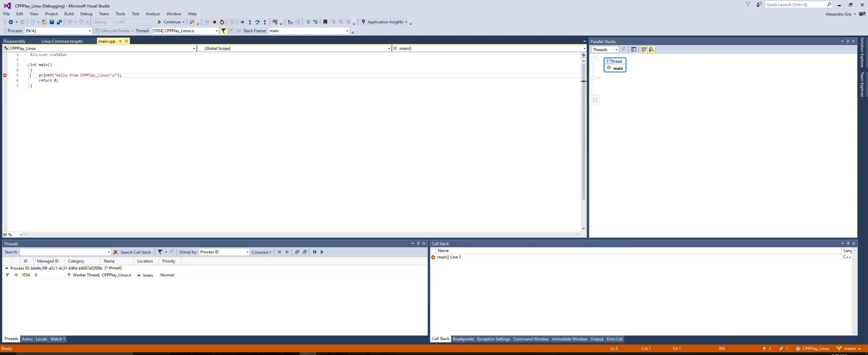Adjust the Parallel Stacks zoom slider
The image size is (868, 355).
click(x=593, y=78)
